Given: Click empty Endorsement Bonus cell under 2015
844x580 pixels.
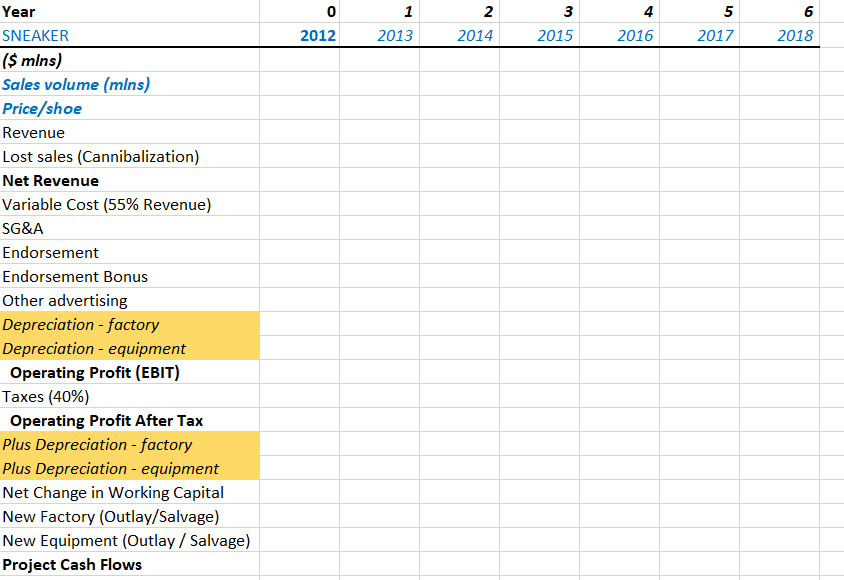Looking at the screenshot, I should 539,276.
